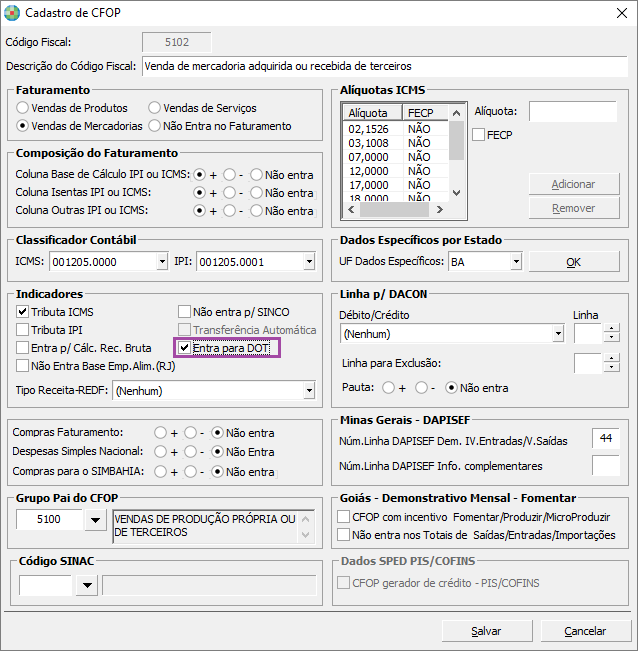The image size is (638, 651).
Task: Close the Cadastro de CFOP window
Action: point(621,13)
